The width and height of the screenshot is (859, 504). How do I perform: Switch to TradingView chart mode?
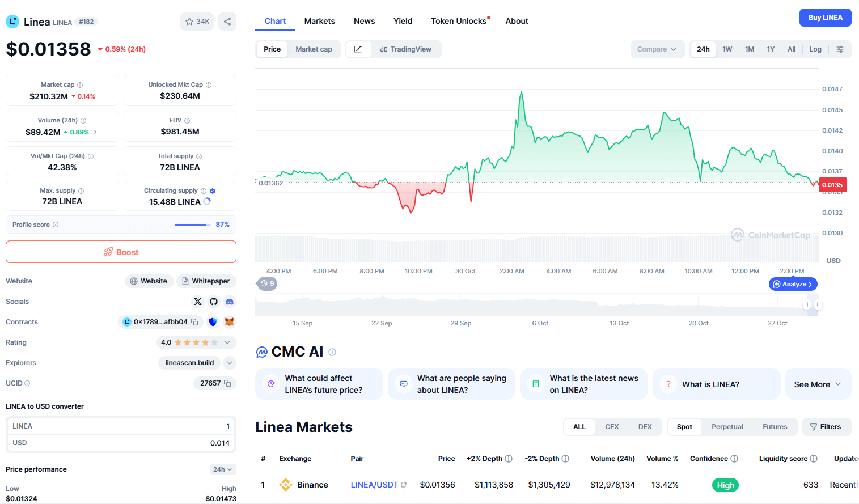(x=406, y=49)
